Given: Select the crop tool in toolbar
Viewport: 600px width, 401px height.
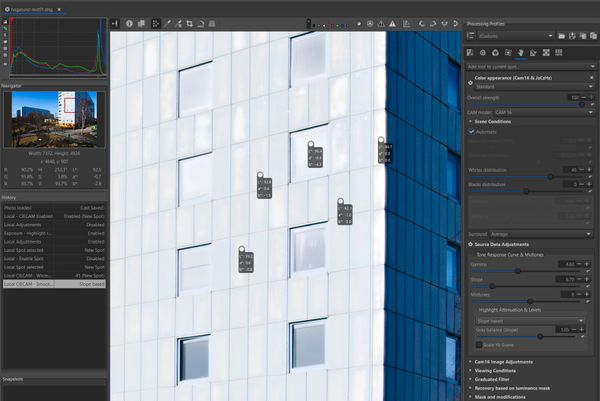Looking at the screenshot, I should click(x=190, y=23).
